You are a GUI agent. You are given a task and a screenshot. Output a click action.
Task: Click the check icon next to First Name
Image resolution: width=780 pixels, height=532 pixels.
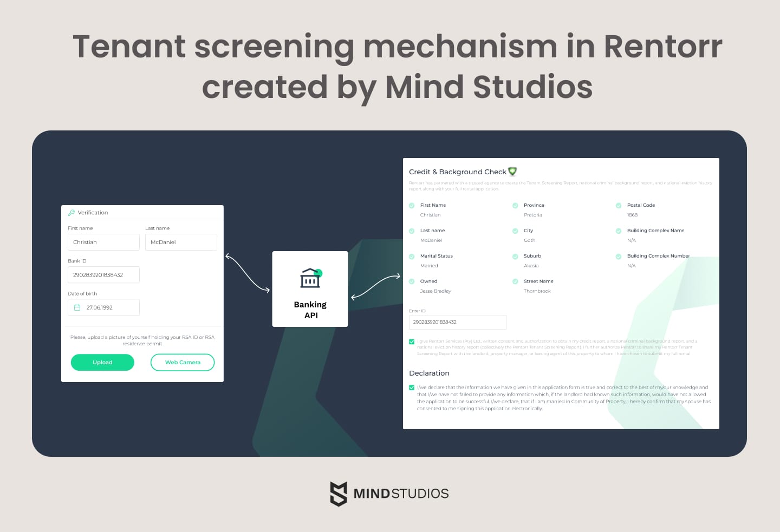[412, 206]
